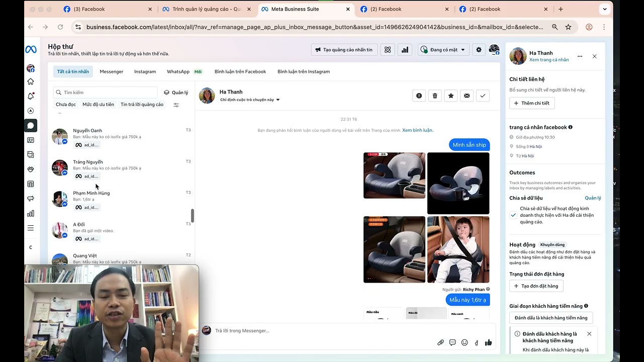Click 'Thêm chi tiết' button
The image size is (644, 362).
pos(532,103)
